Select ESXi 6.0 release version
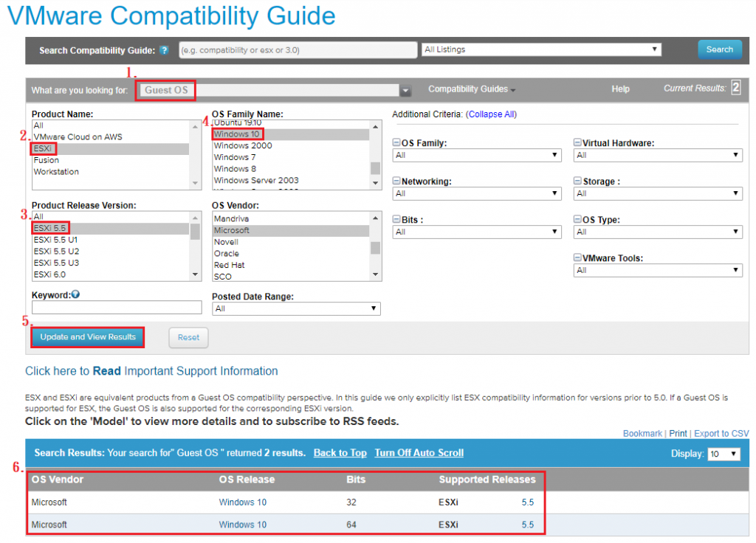 click(x=111, y=274)
